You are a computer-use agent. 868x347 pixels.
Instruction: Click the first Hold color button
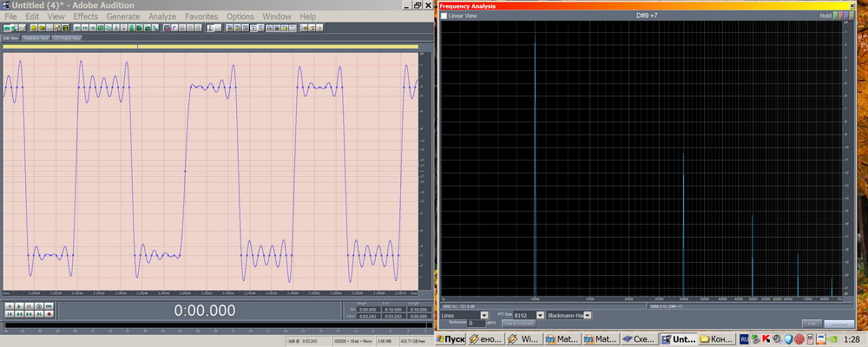(835, 16)
